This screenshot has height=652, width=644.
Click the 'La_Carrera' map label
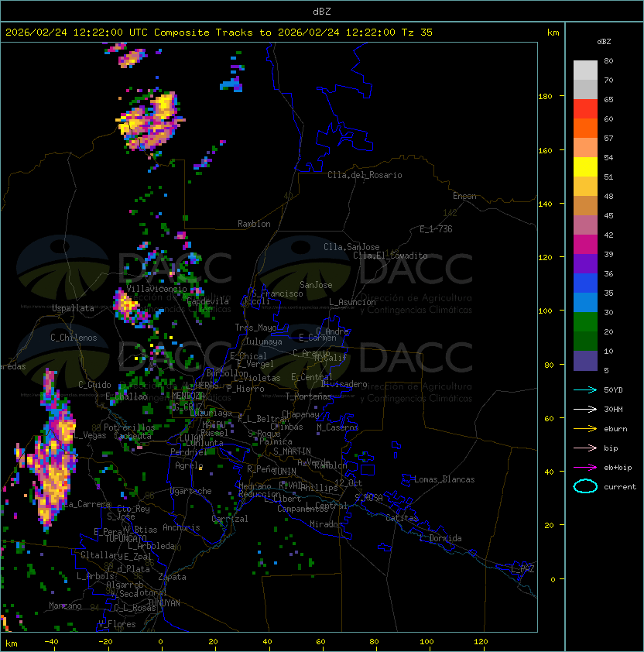(x=87, y=504)
